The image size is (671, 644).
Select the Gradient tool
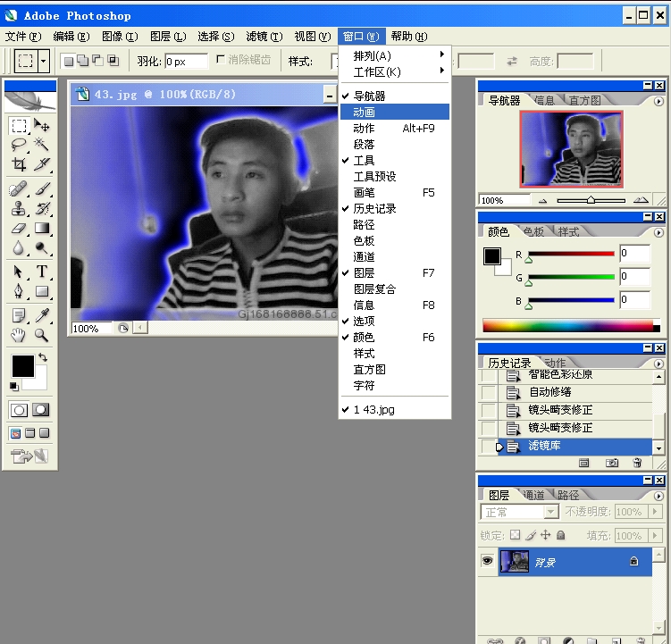pos(41,228)
